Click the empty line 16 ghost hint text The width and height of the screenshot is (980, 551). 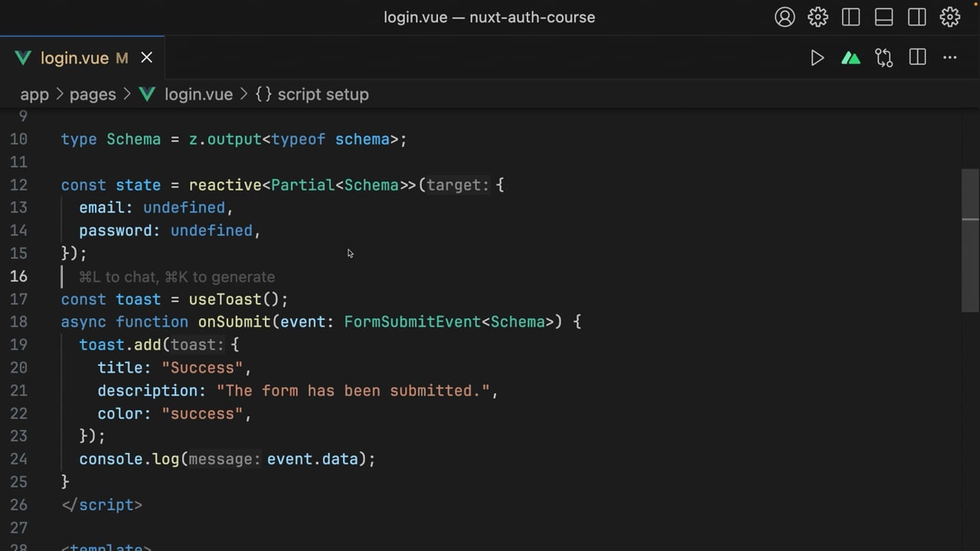177,277
